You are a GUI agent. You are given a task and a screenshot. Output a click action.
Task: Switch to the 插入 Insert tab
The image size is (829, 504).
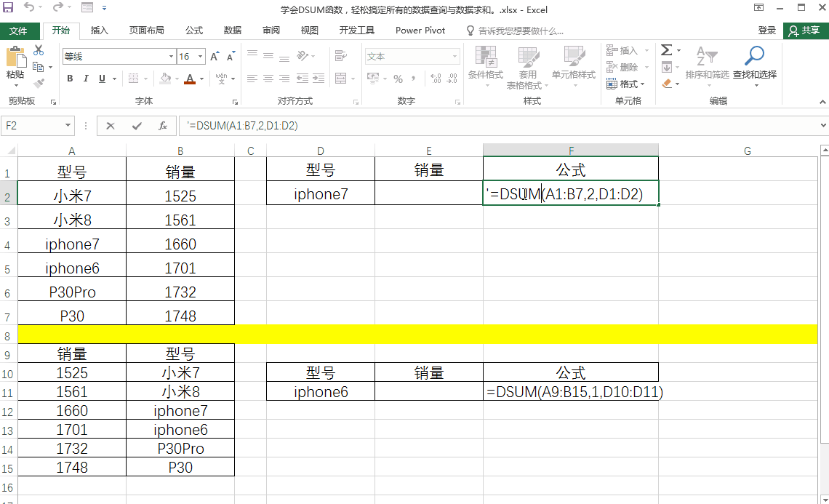point(100,31)
